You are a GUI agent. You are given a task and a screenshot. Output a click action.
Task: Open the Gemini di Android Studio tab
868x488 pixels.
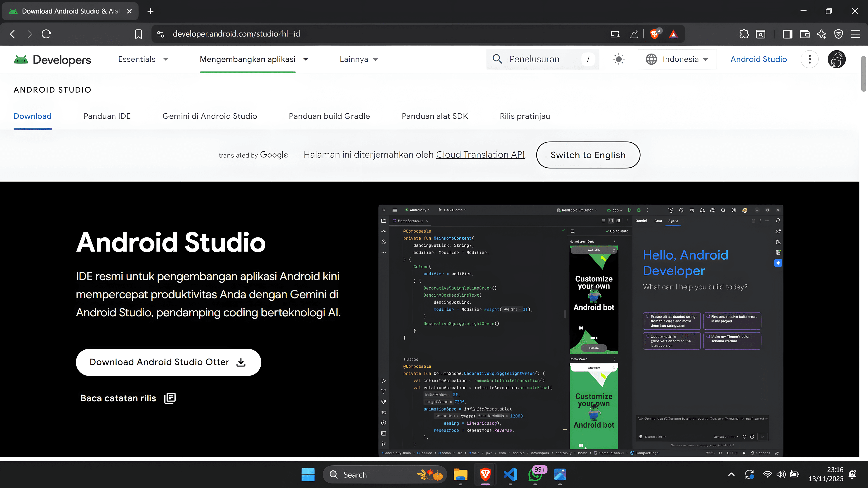[210, 116]
